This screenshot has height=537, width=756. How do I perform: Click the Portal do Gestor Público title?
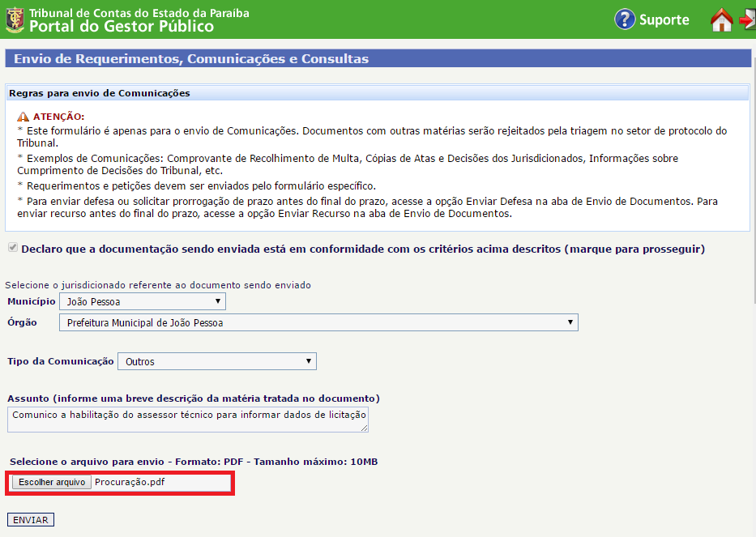pos(122,27)
